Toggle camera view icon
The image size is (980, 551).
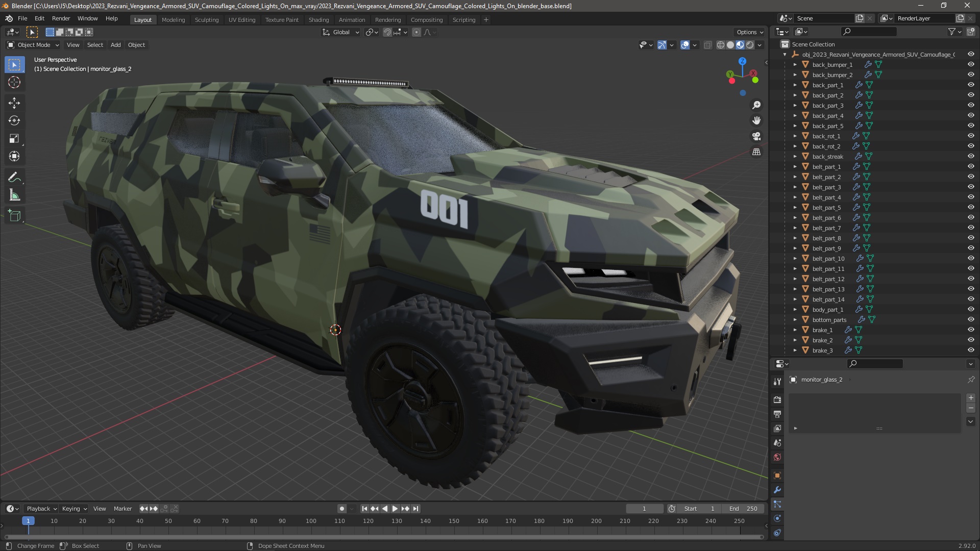pyautogui.click(x=756, y=136)
